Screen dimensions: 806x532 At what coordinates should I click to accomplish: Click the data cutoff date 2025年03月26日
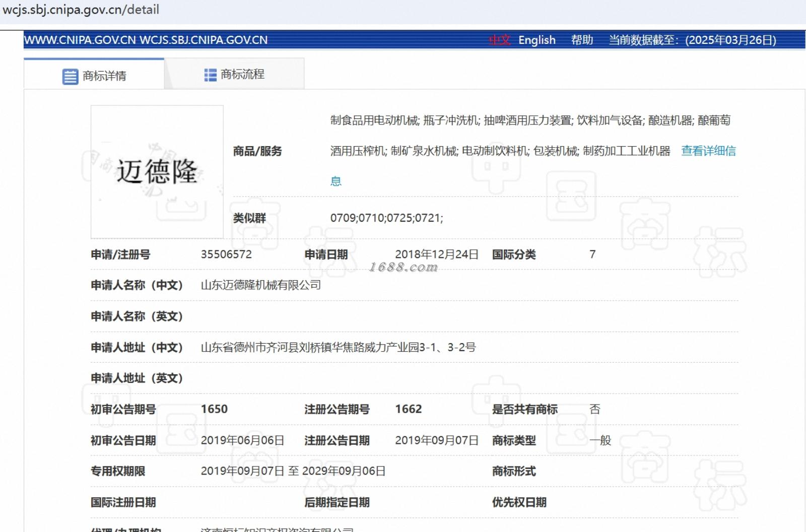pos(731,40)
